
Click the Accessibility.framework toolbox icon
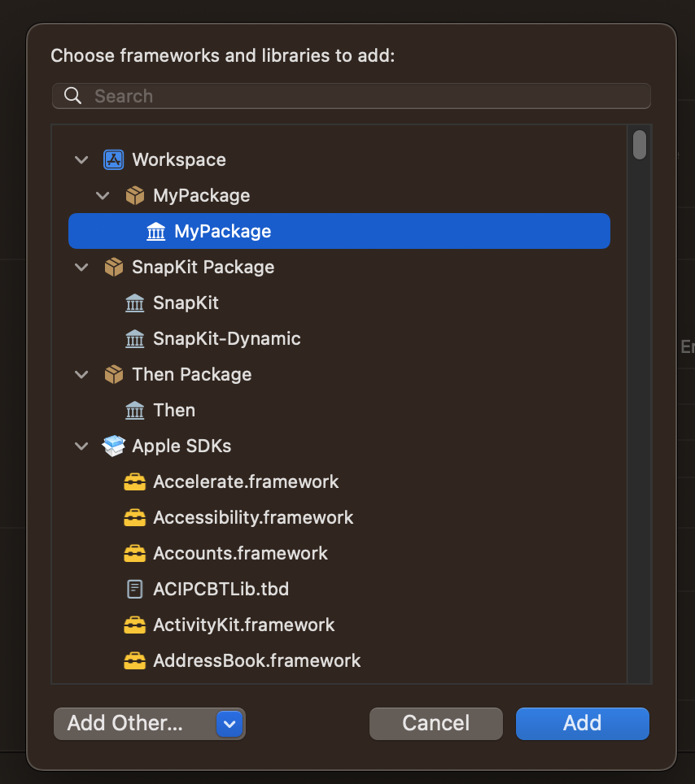point(134,518)
